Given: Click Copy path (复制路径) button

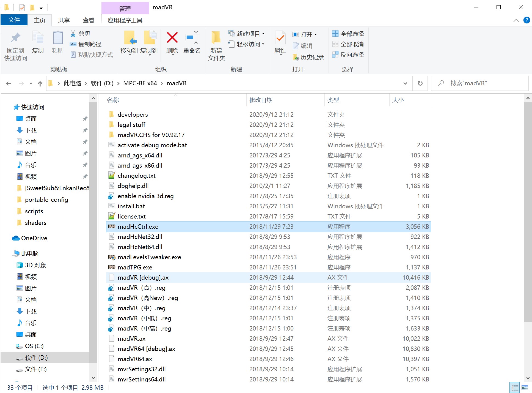Looking at the screenshot, I should click(x=86, y=44).
